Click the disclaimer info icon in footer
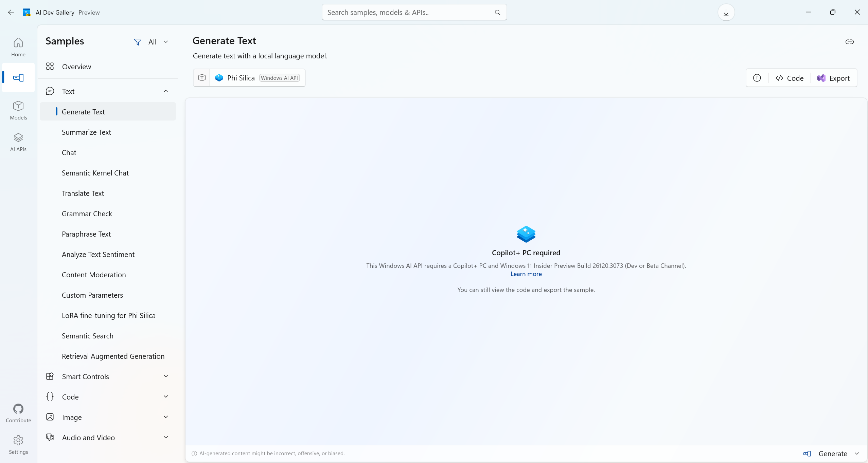Viewport: 868px width, 463px height. tap(194, 453)
